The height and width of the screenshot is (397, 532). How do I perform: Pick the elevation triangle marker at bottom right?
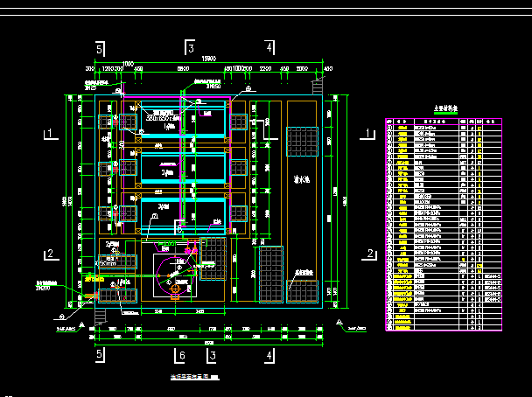339,322
